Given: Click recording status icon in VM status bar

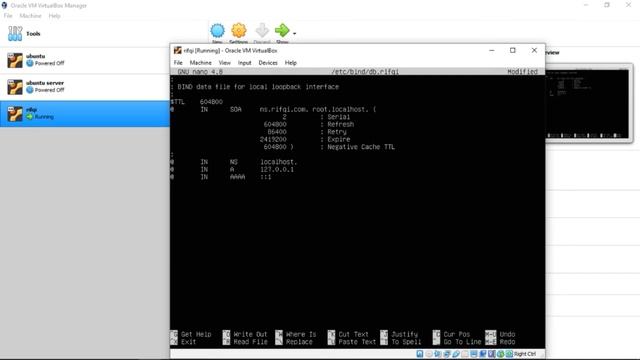Looking at the screenshot, I should coord(483,354).
